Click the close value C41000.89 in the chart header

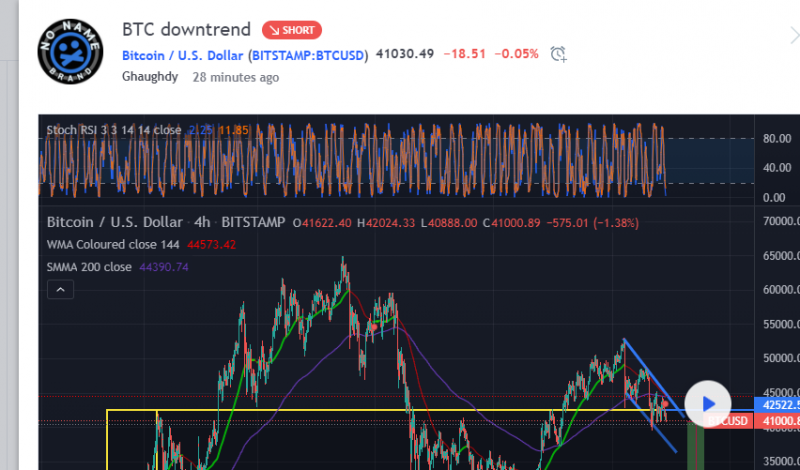[511, 223]
